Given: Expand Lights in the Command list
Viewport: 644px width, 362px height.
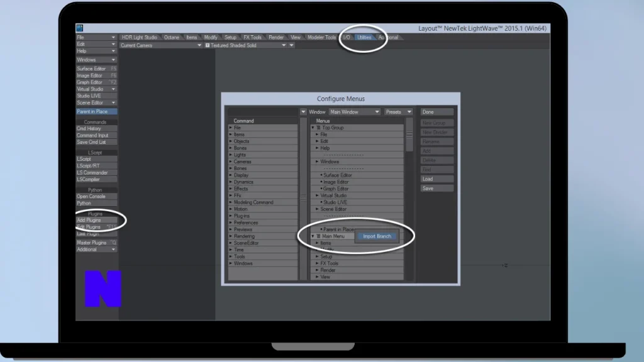Looking at the screenshot, I should [x=231, y=155].
